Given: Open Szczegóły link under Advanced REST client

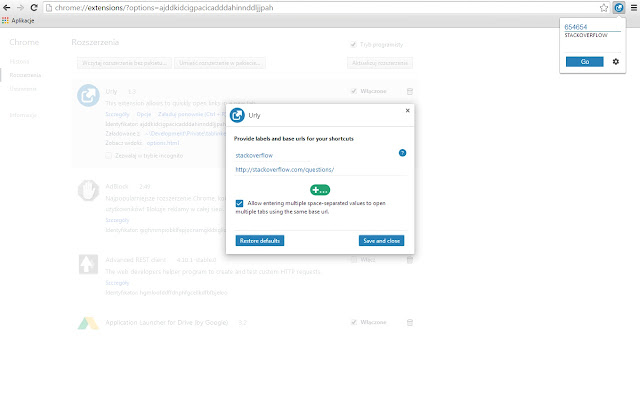Looking at the screenshot, I should click(117, 283).
